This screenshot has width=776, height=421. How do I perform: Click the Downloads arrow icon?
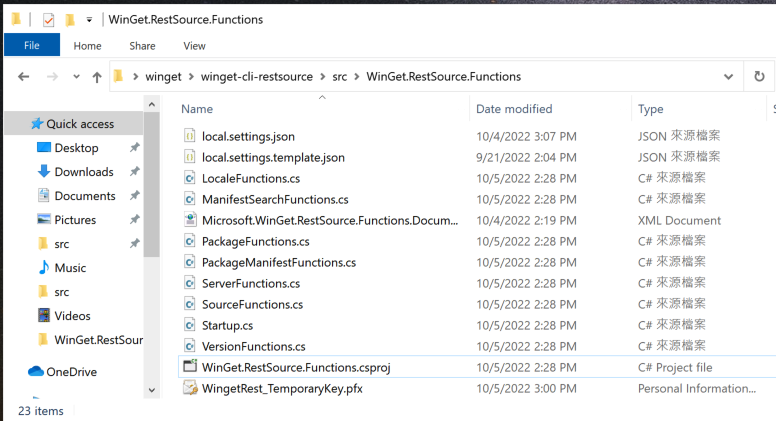click(x=44, y=171)
